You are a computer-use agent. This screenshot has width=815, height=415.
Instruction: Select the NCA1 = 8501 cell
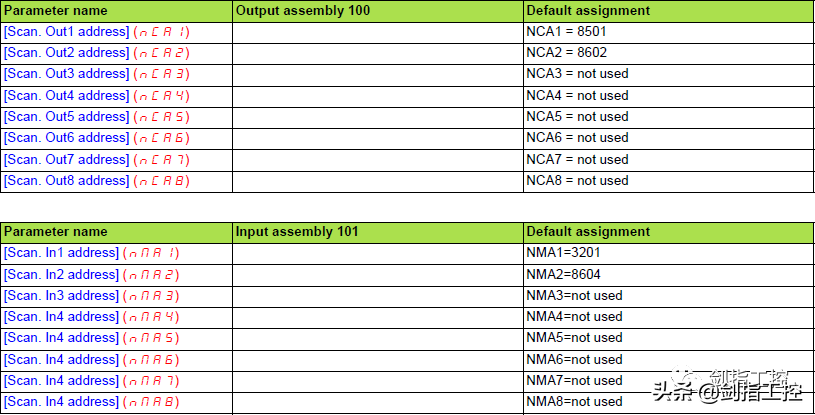(564, 32)
